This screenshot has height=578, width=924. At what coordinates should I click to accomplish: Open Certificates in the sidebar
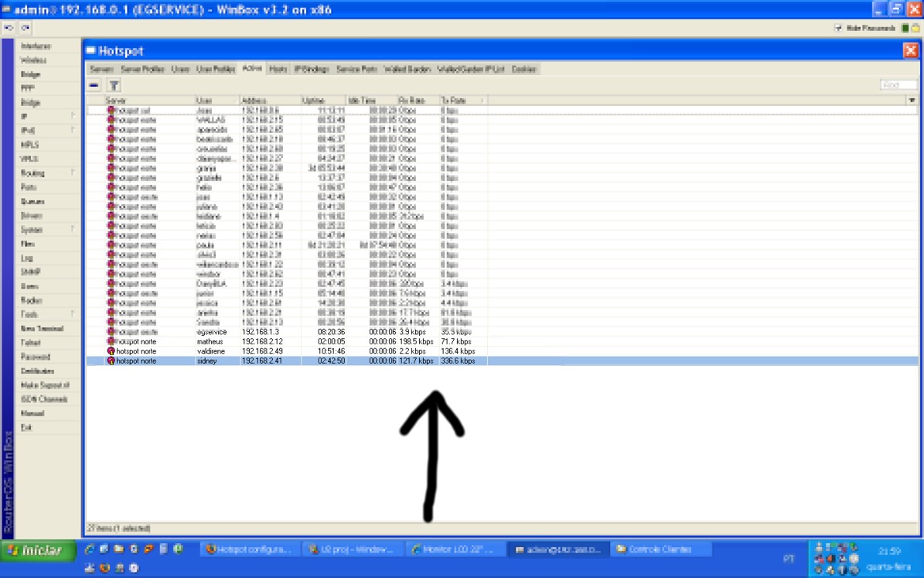pyautogui.click(x=37, y=371)
